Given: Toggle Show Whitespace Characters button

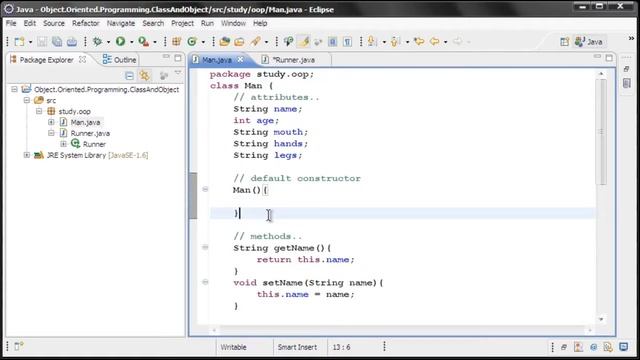Looking at the screenshot, I should (347, 42).
